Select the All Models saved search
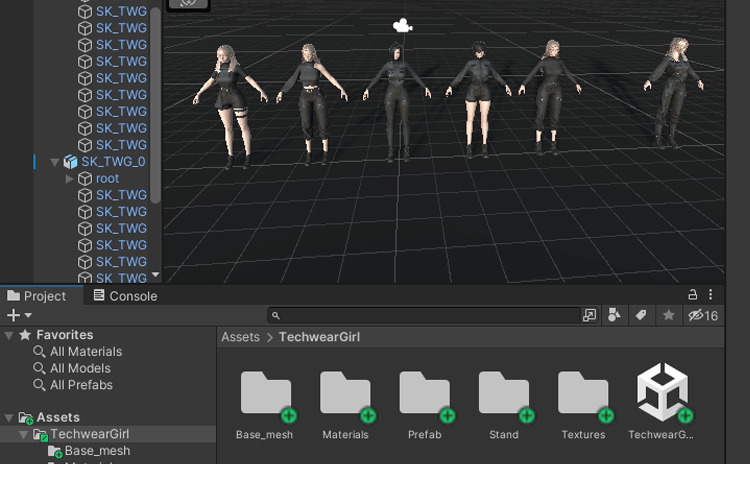750x488 pixels. tap(80, 368)
